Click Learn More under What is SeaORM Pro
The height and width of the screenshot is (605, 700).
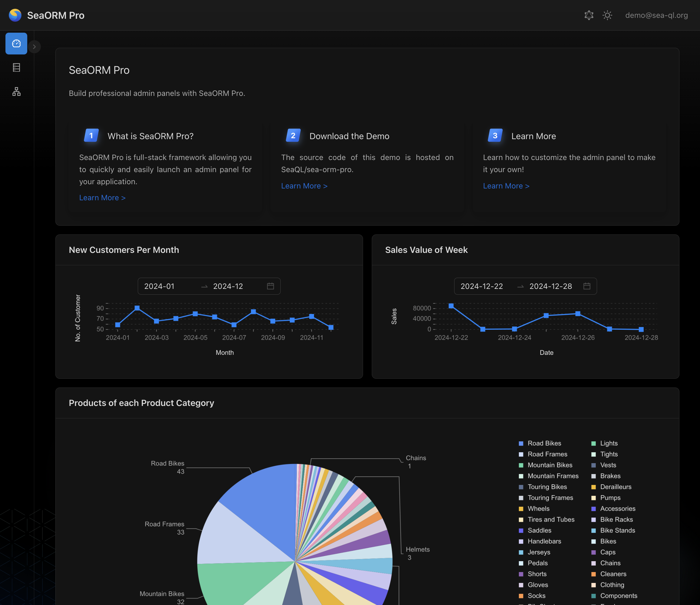(102, 198)
